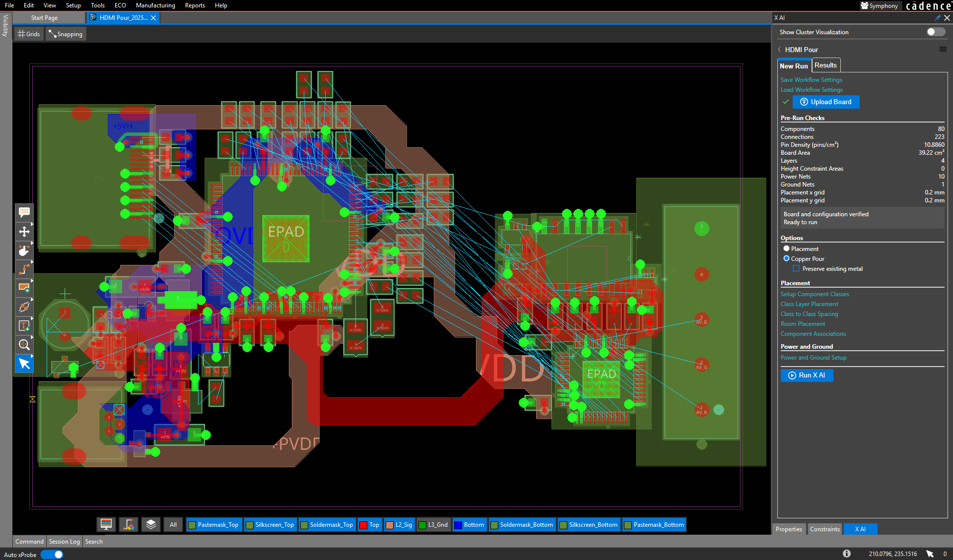Select the Move tool in the left toolbar
The image size is (953, 560).
[24, 232]
